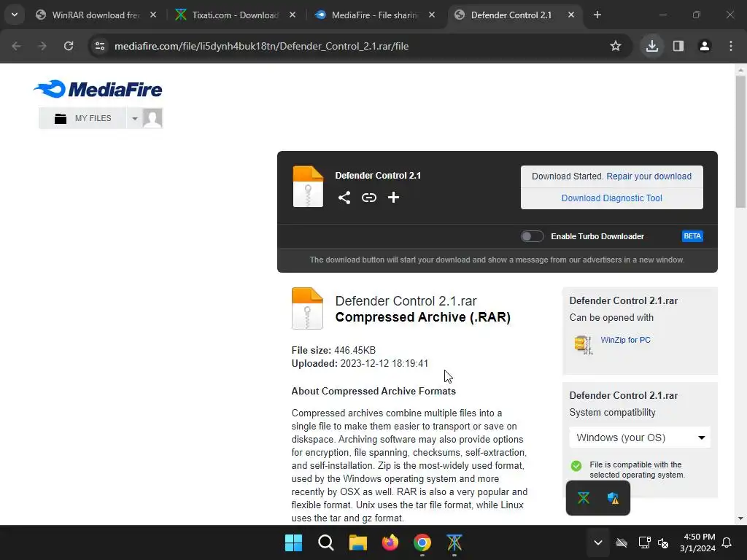Open File Explorer from taskbar

click(357, 542)
